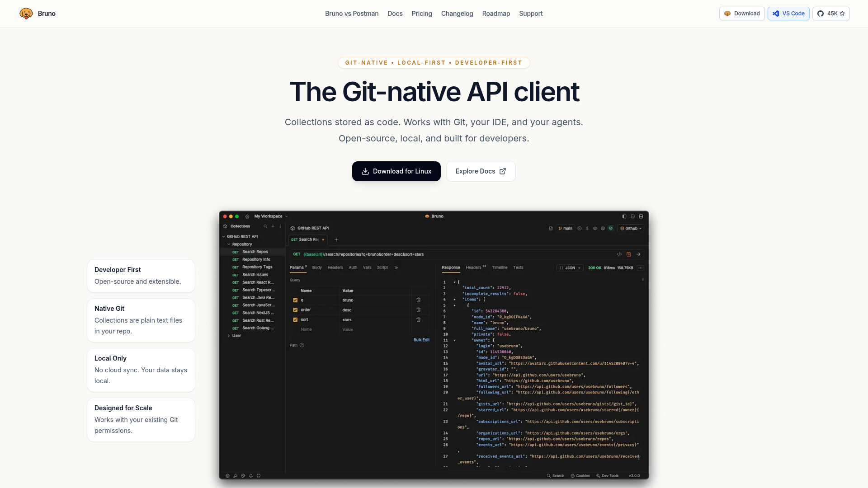
Task: Select the Repository Info request
Action: click(252, 259)
